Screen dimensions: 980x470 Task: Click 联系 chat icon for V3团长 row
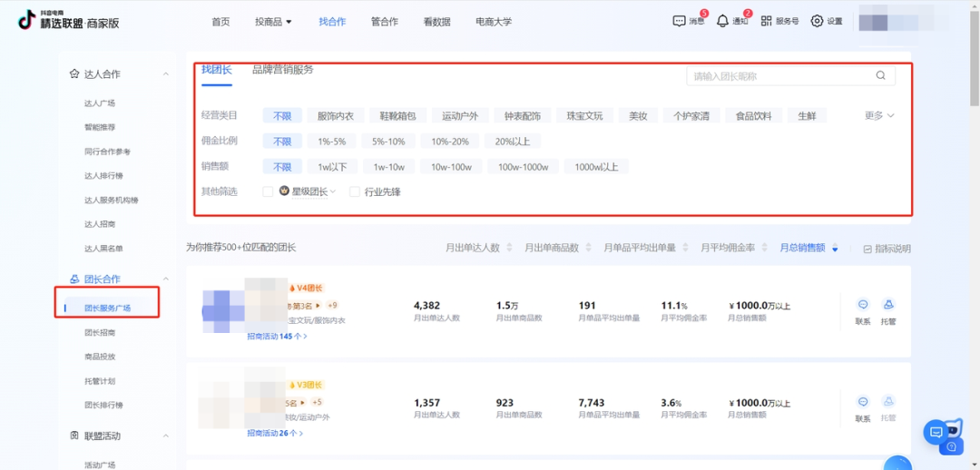[x=863, y=402]
